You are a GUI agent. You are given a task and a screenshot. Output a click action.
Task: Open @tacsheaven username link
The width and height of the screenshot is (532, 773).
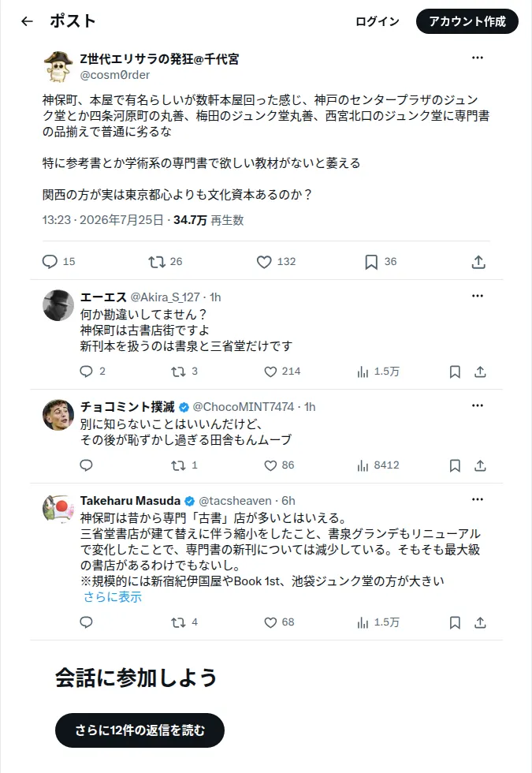(235, 501)
